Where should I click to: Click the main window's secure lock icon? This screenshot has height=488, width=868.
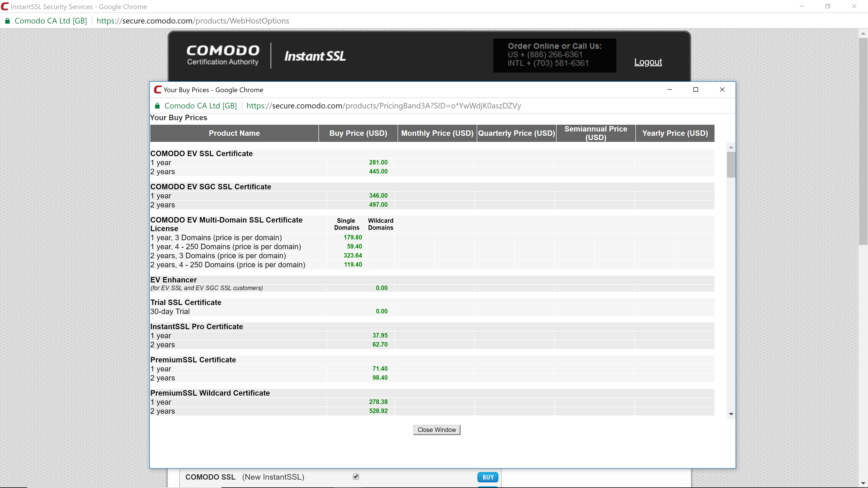(7, 21)
